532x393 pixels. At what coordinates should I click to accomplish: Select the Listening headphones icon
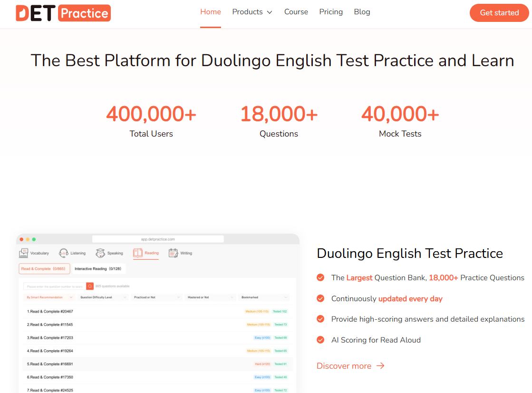(63, 253)
